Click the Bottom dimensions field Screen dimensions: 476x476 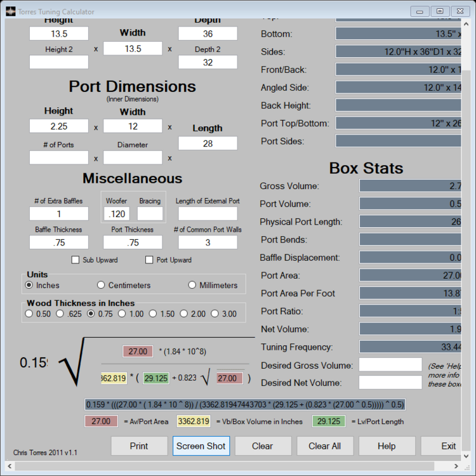pos(399,34)
